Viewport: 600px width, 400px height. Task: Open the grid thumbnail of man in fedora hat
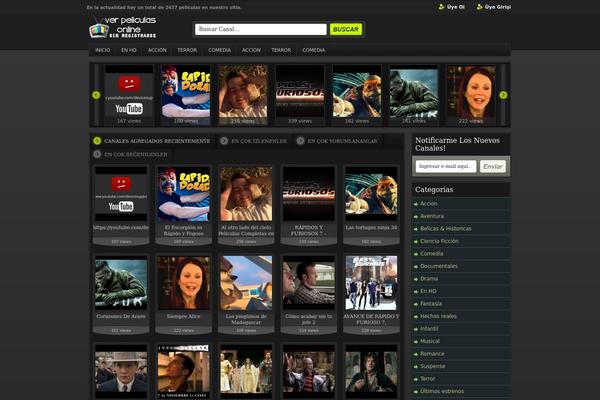(121, 372)
